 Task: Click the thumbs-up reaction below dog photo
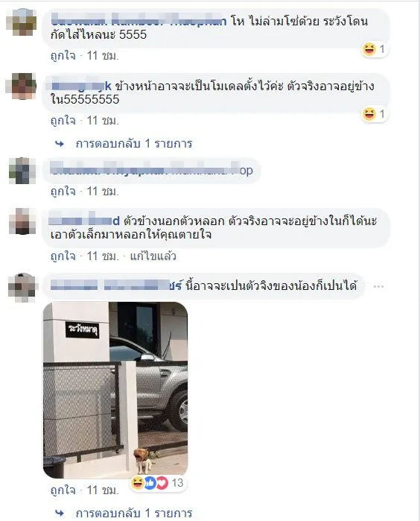[150, 483]
